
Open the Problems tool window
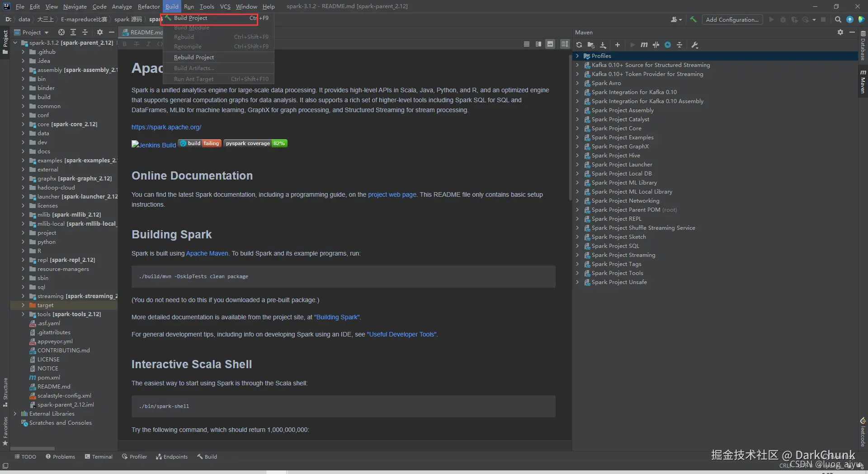click(x=60, y=457)
